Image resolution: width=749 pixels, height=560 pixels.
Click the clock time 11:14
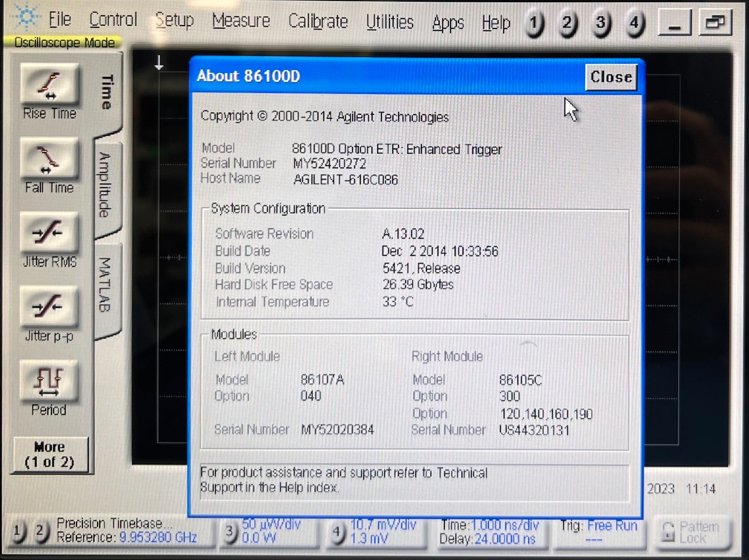pos(701,489)
